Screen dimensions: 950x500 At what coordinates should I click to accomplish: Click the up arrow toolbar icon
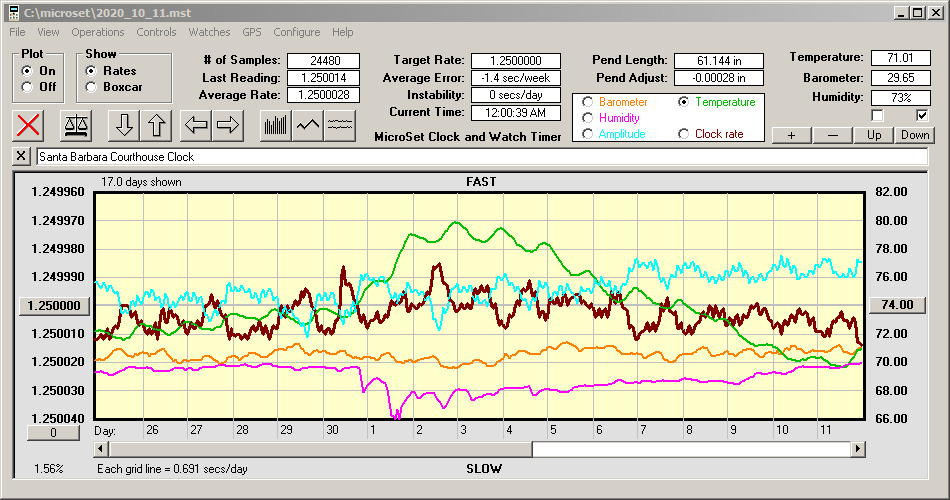[157, 125]
